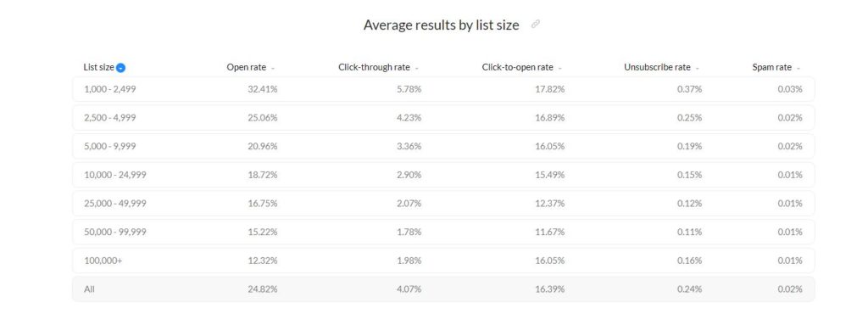Click the link icon beside the table title

coord(536,25)
